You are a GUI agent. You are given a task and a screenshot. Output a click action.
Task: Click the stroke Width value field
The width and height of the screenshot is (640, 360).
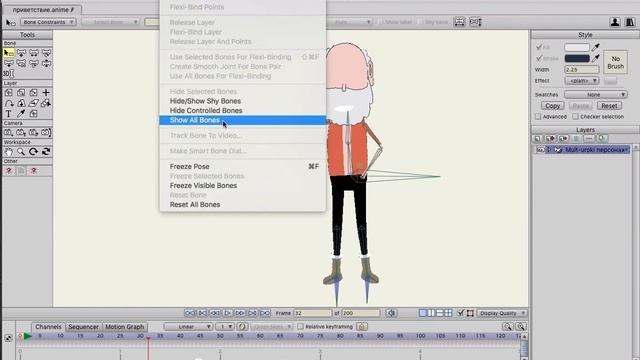(582, 70)
